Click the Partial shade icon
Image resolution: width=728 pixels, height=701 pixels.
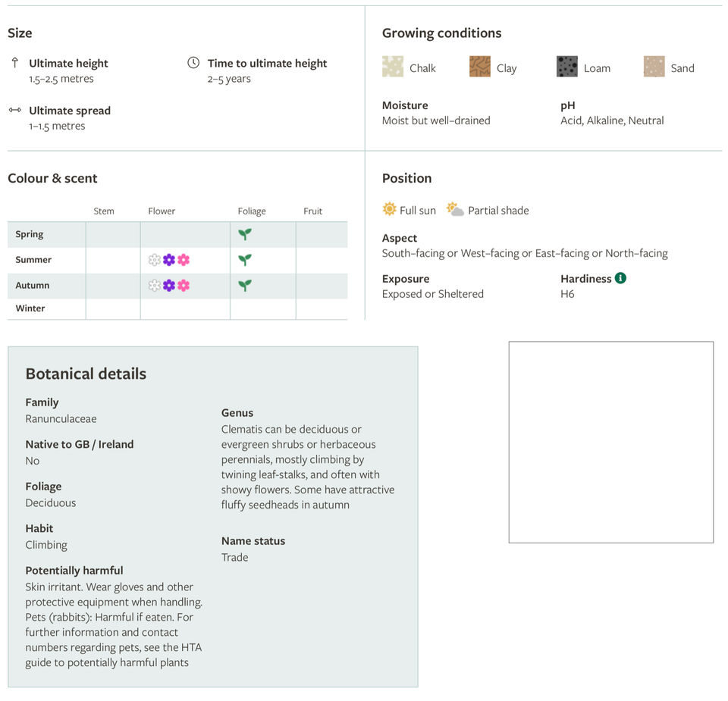pos(455,209)
